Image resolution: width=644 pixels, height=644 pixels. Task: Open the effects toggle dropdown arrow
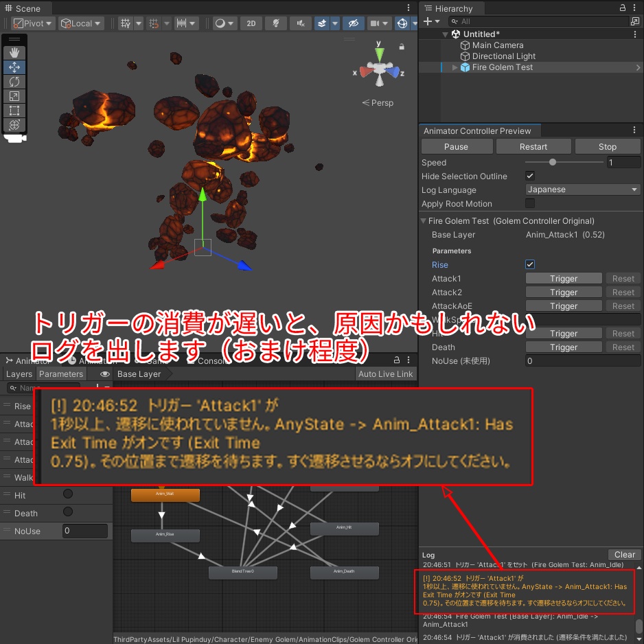(x=335, y=23)
